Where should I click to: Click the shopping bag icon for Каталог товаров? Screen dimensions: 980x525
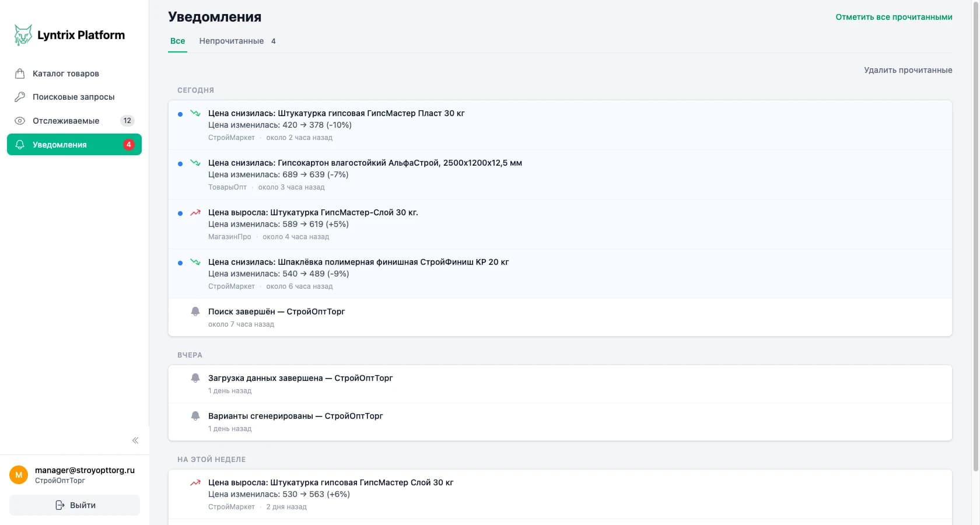[x=20, y=73]
